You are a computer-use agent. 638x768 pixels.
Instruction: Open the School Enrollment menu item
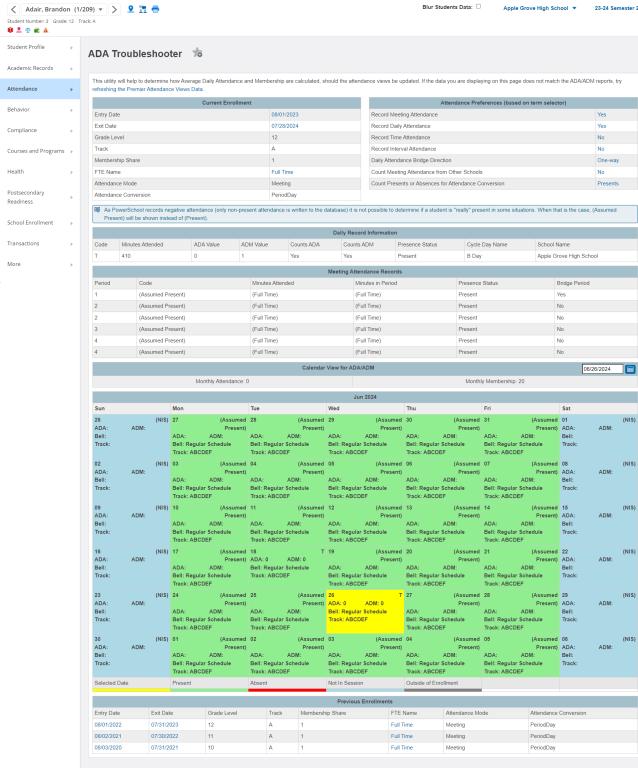point(40,223)
